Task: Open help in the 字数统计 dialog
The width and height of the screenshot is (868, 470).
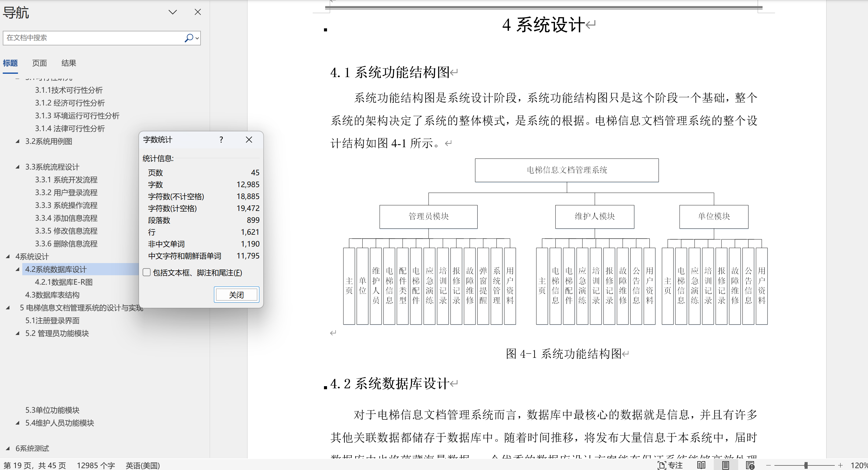Action: click(221, 140)
